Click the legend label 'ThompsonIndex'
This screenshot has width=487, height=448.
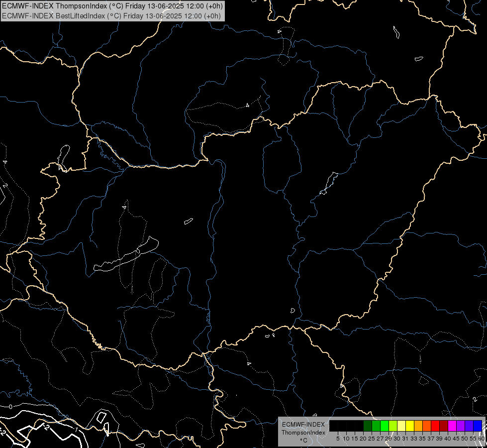[303, 433]
